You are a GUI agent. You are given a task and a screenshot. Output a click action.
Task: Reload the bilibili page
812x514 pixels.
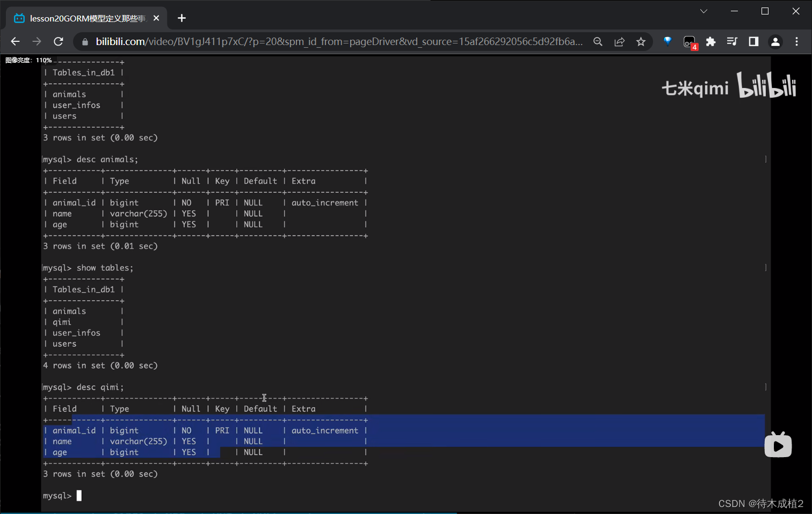point(59,41)
